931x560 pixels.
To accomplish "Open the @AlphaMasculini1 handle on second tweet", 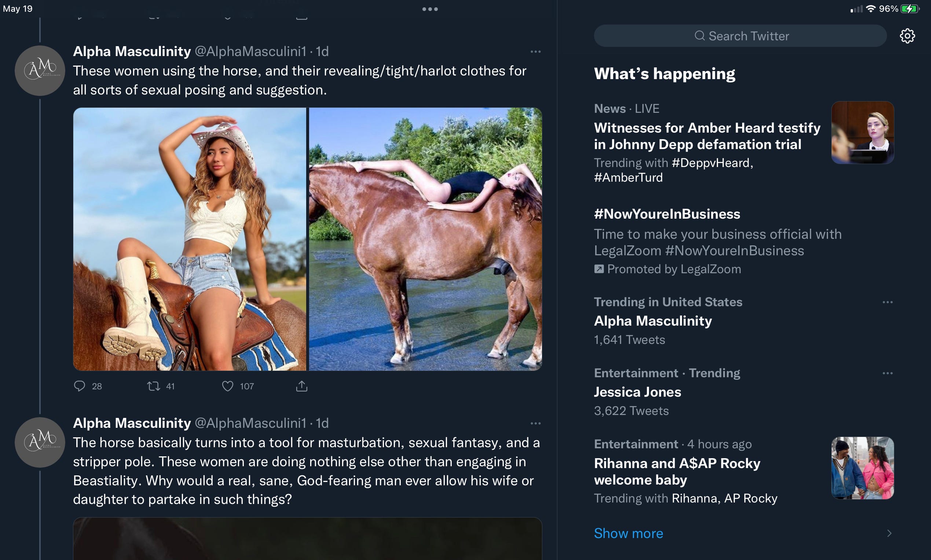I will click(250, 423).
